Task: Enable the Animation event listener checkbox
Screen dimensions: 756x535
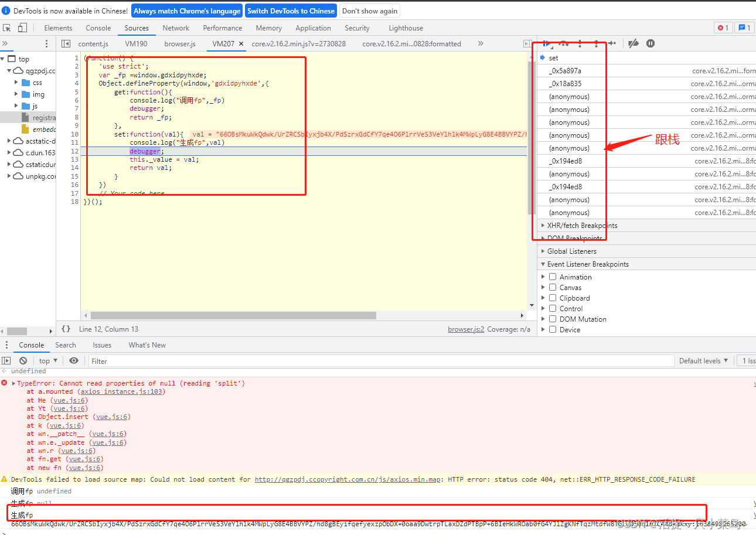Action: click(x=553, y=277)
